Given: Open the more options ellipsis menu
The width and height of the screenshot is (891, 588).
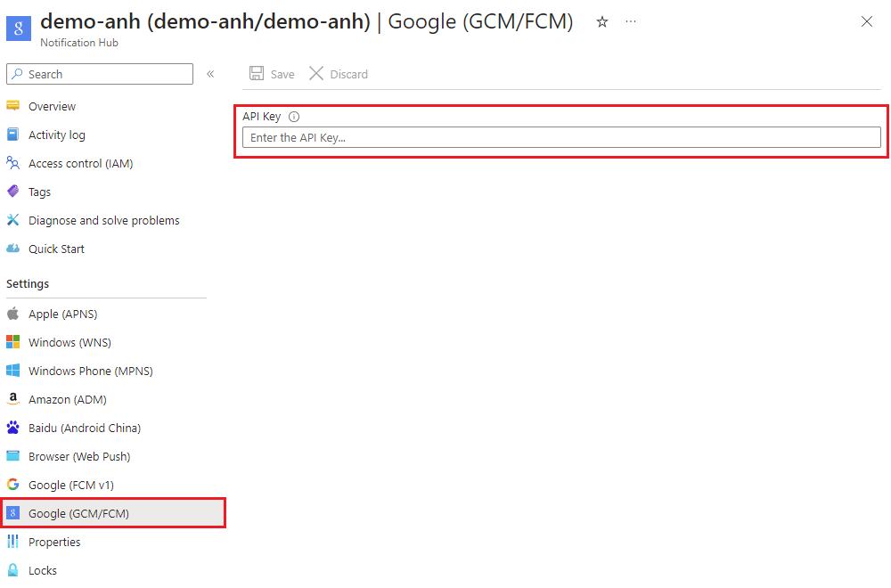Looking at the screenshot, I should pyautogui.click(x=631, y=22).
